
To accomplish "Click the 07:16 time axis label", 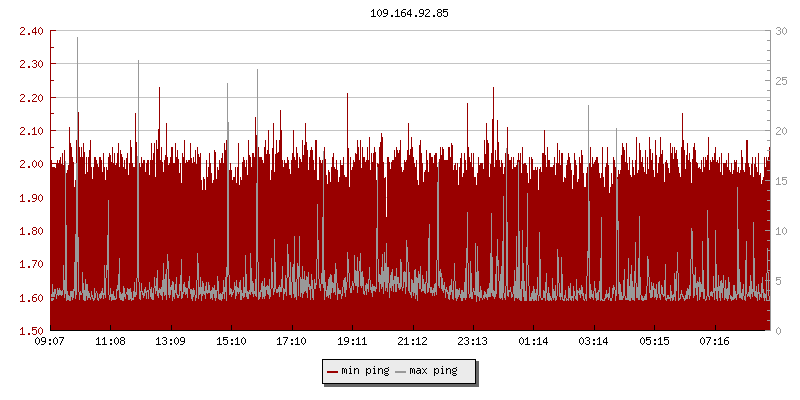I will 715,342.
